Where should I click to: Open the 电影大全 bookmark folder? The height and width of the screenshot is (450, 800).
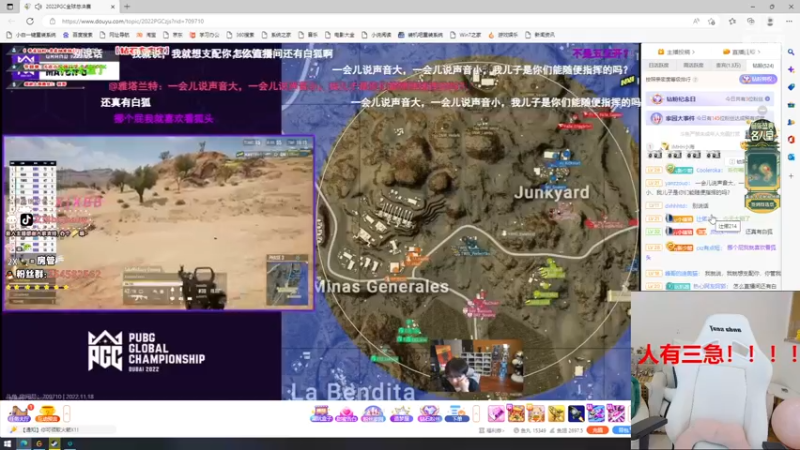pos(339,35)
